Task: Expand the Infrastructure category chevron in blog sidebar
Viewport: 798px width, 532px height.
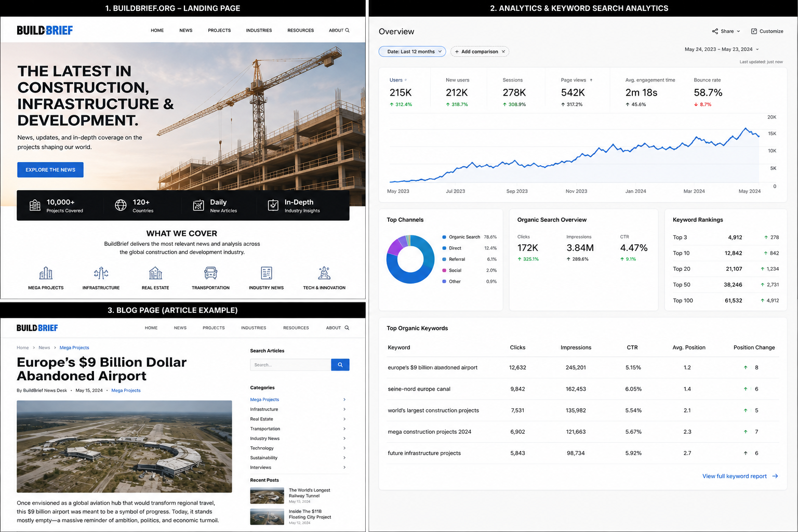Action: [344, 409]
